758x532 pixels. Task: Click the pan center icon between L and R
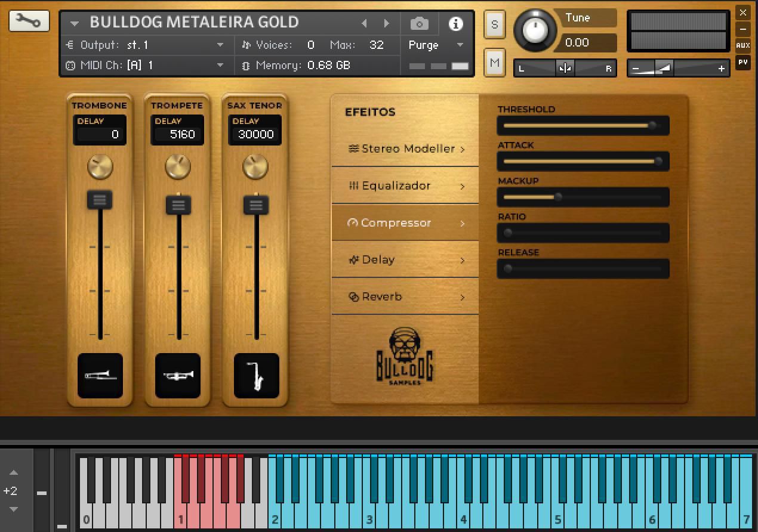pyautogui.click(x=565, y=69)
